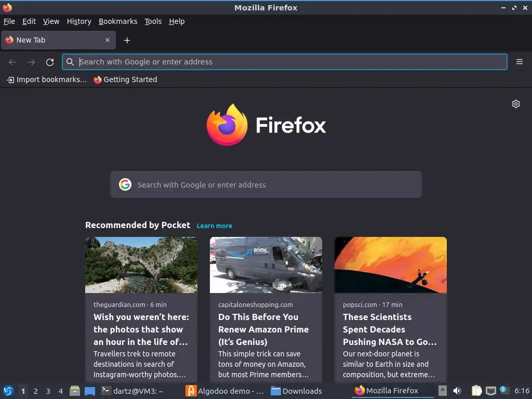This screenshot has height=399, width=532.
Task: Open the Bookmarks menu
Action: [x=118, y=21]
